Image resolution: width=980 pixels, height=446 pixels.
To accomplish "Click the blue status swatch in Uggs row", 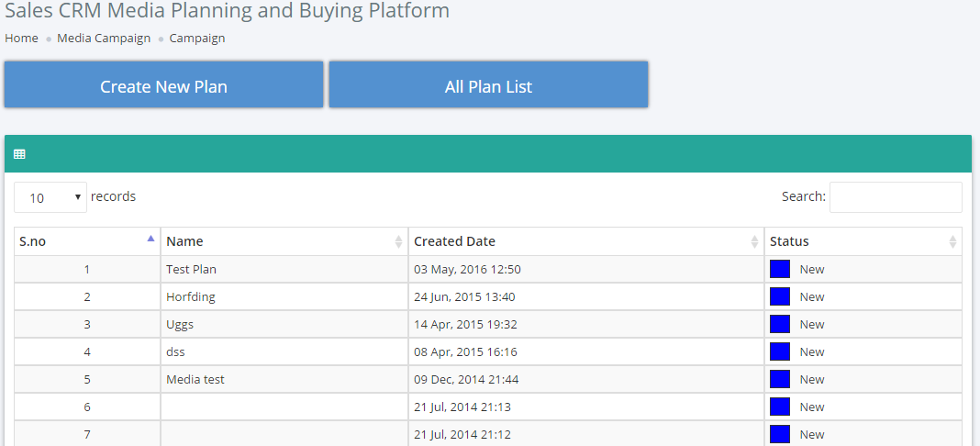I will tap(780, 324).
